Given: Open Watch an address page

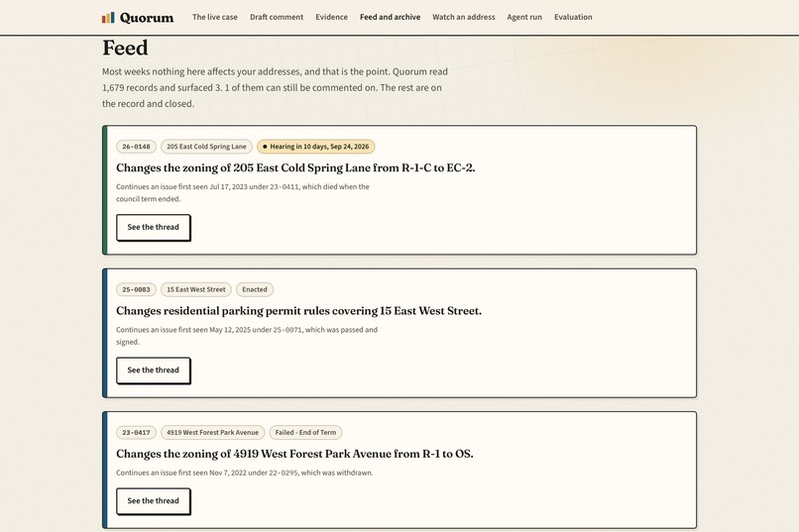Looking at the screenshot, I should tap(464, 17).
